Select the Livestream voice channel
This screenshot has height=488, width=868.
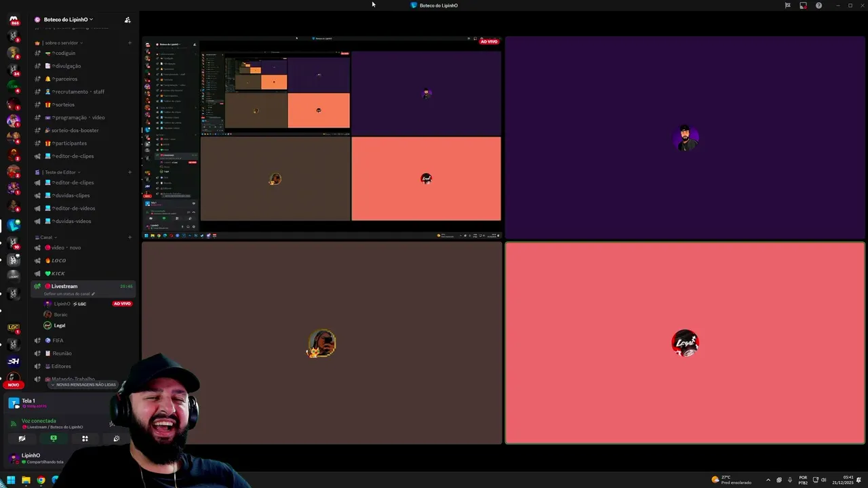pos(83,288)
